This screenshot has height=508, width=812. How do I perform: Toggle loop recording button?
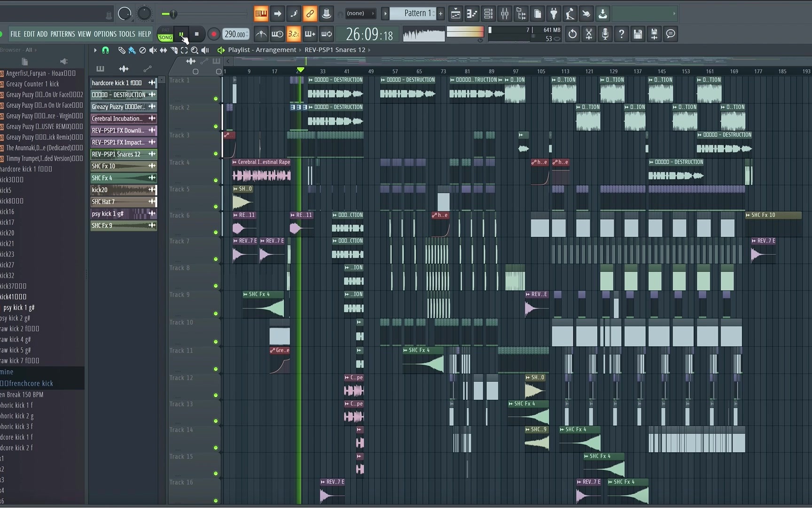(326, 34)
